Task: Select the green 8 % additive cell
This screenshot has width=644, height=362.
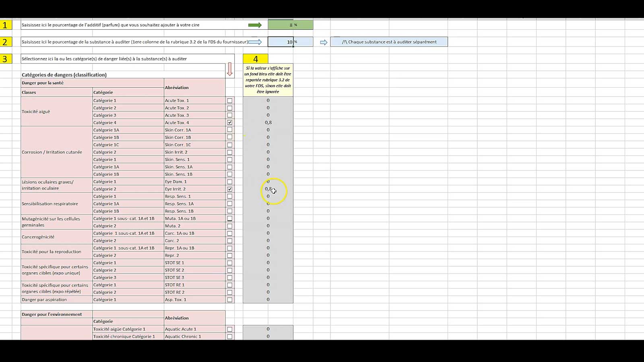Action: (x=290, y=25)
